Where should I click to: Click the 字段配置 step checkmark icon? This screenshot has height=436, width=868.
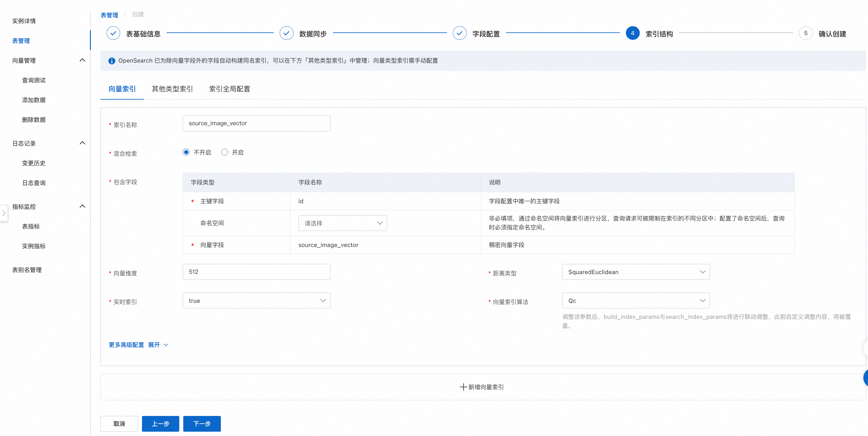(459, 33)
